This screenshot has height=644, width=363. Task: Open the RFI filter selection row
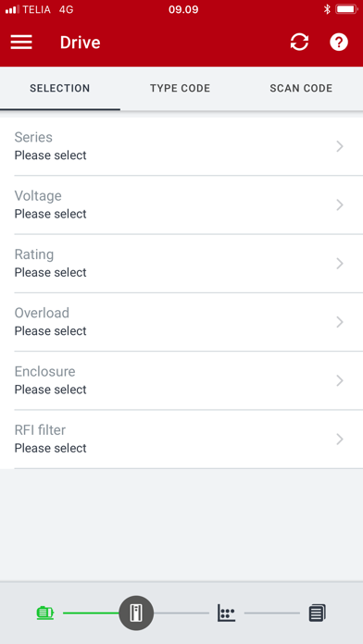pos(181,440)
